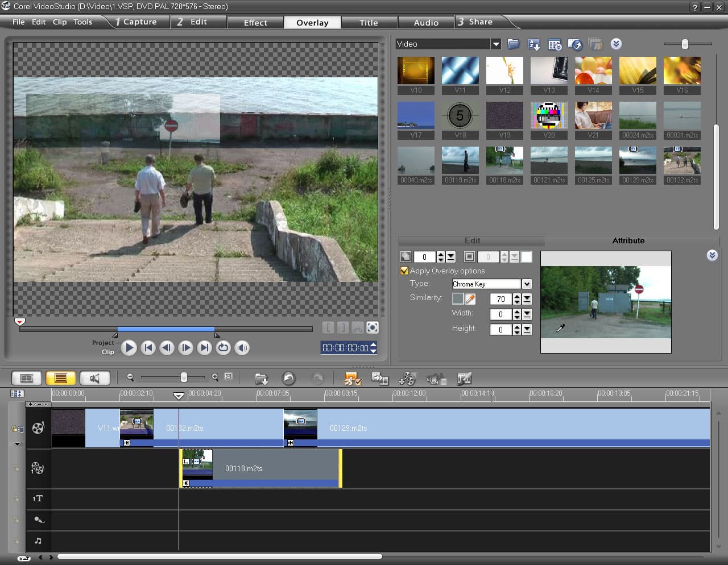
Task: Click the Undo button above the timeline
Action: click(x=288, y=379)
